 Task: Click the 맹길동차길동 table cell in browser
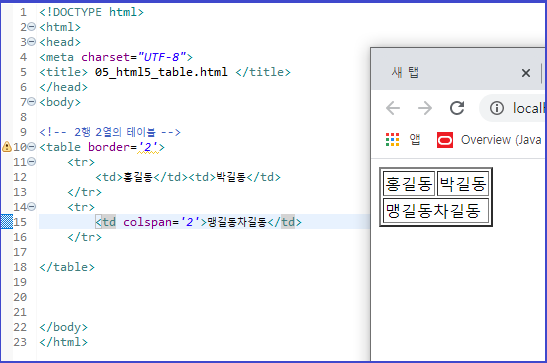[436, 211]
